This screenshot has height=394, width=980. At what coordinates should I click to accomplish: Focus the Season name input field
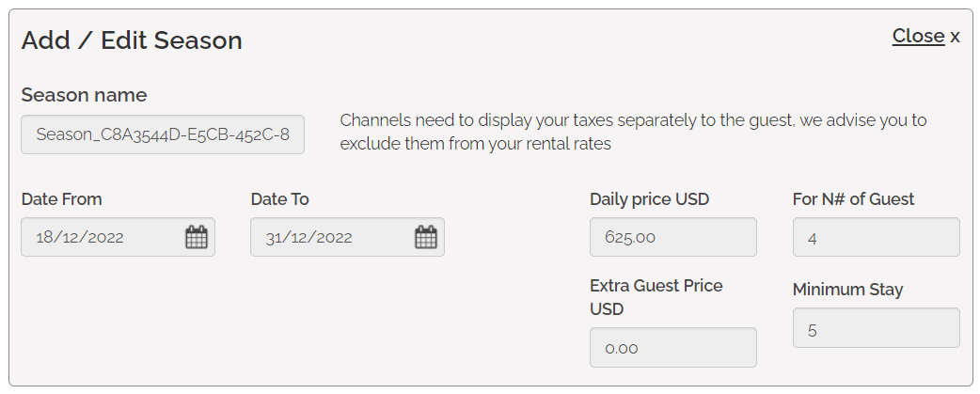point(163,134)
